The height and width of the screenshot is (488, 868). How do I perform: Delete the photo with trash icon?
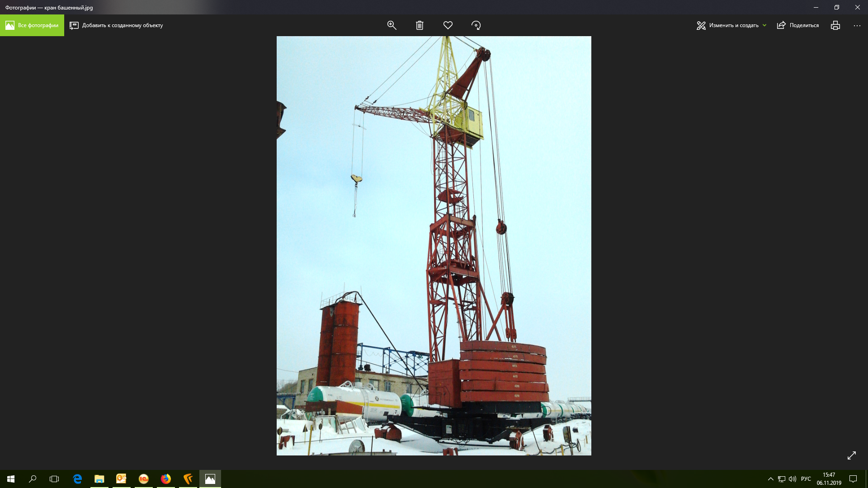420,25
